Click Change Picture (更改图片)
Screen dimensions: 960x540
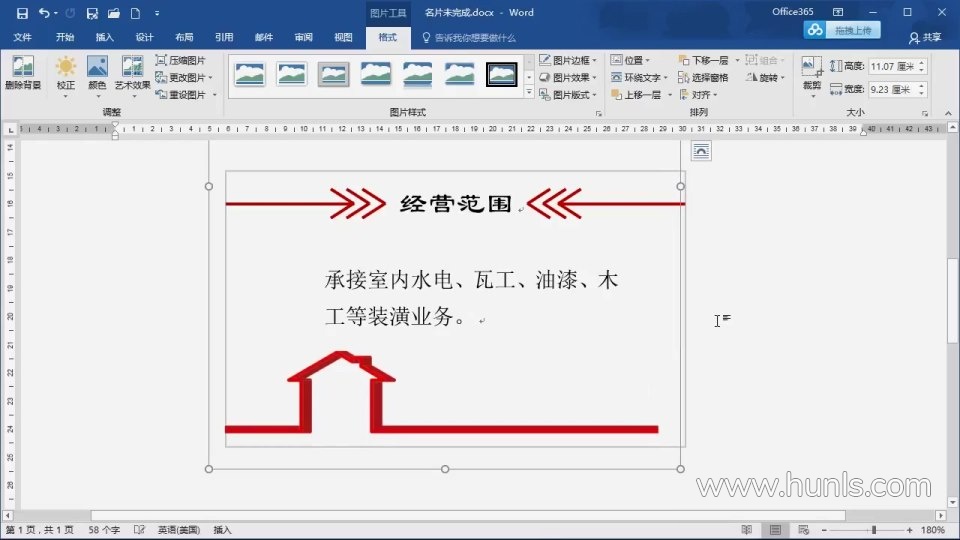pyautogui.click(x=184, y=77)
